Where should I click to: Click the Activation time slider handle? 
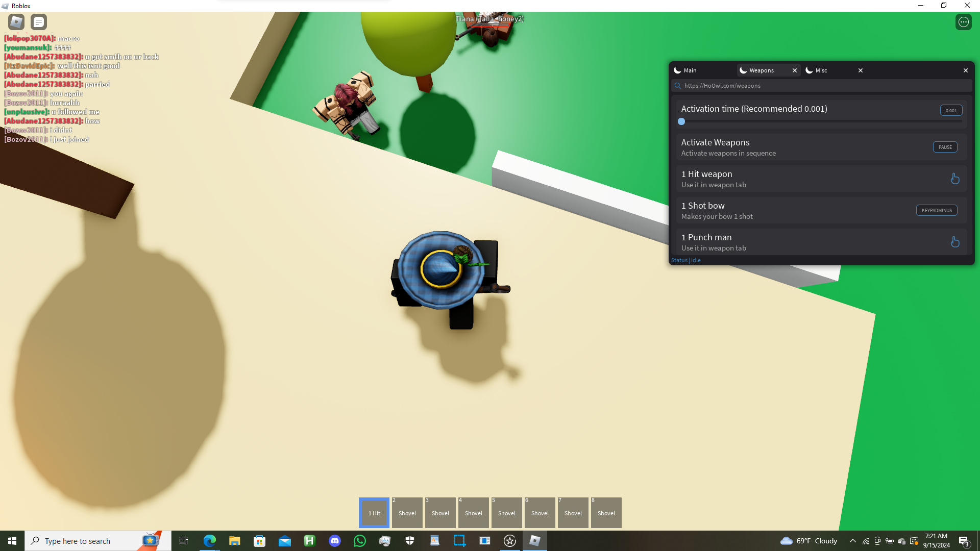(681, 121)
